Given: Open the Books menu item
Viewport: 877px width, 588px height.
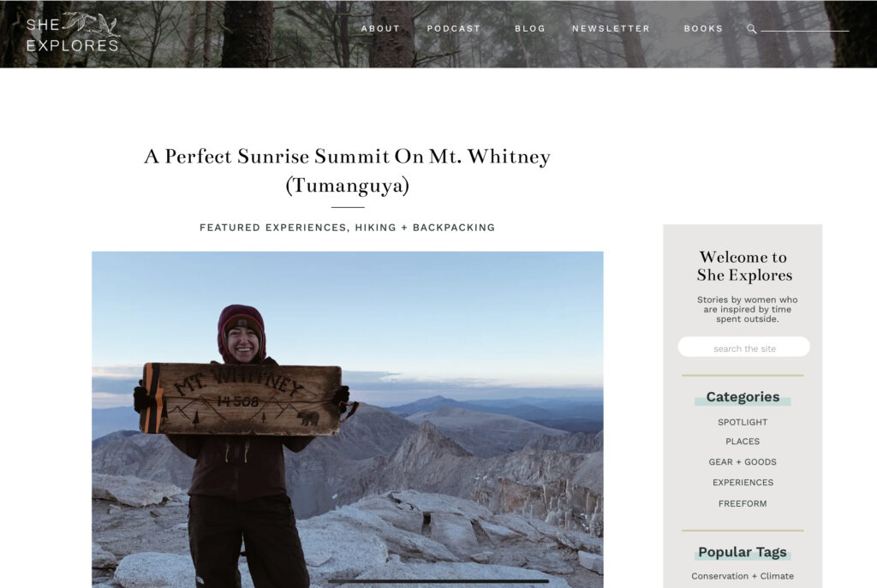Looking at the screenshot, I should (703, 28).
